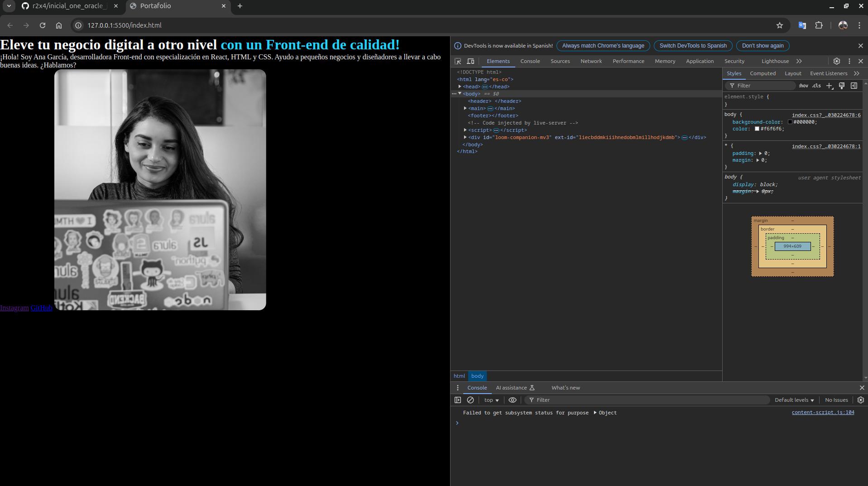Open the Lighthouse tab
The width and height of the screenshot is (868, 486).
point(775,61)
